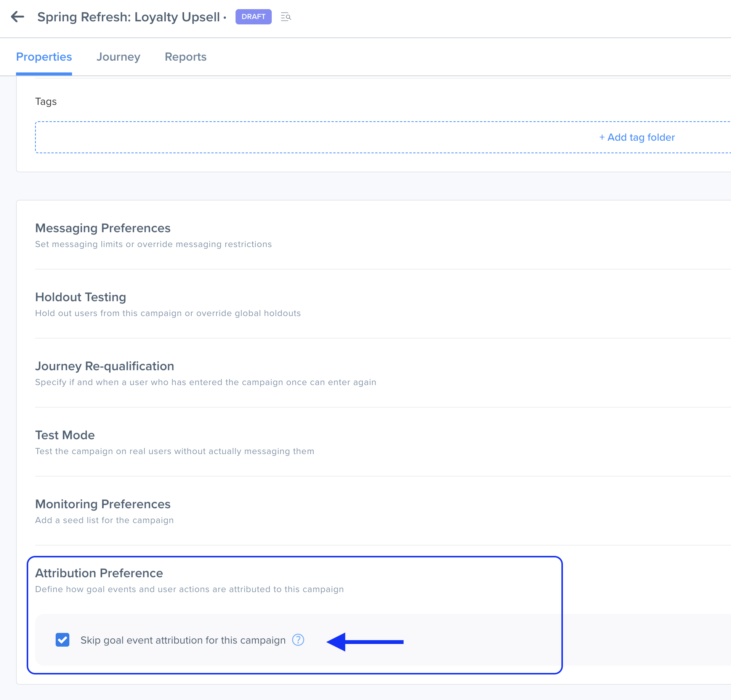Click inside the dashed Tags field
731x700 pixels.
[305, 137]
